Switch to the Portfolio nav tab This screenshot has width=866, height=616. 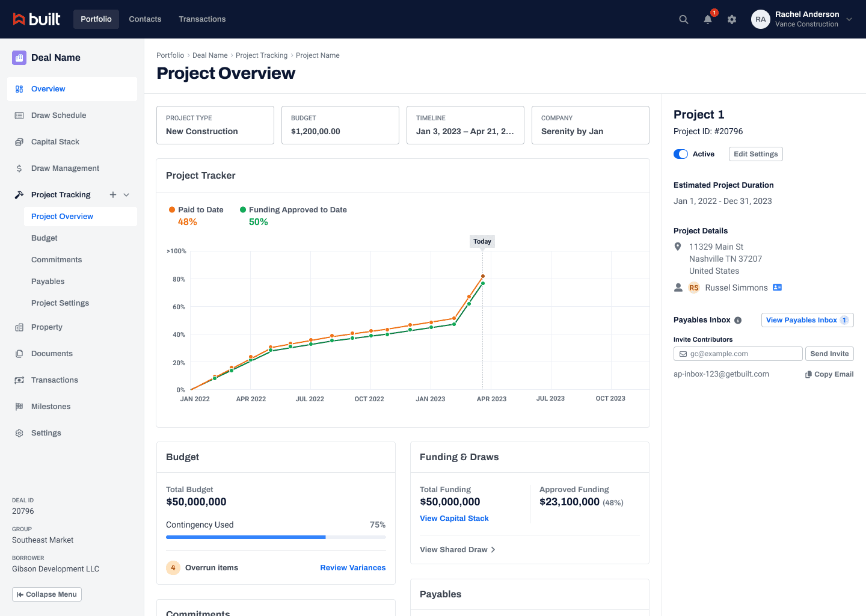tap(96, 19)
